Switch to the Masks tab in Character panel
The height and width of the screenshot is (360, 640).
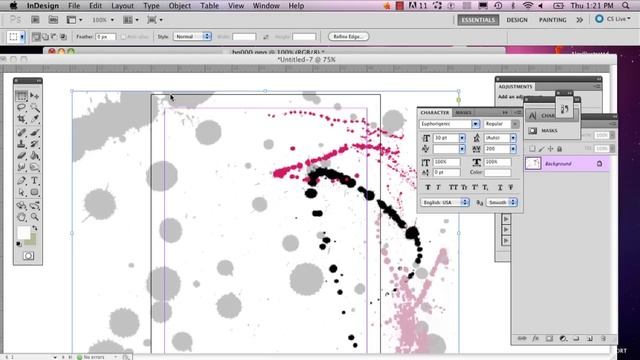click(x=463, y=112)
